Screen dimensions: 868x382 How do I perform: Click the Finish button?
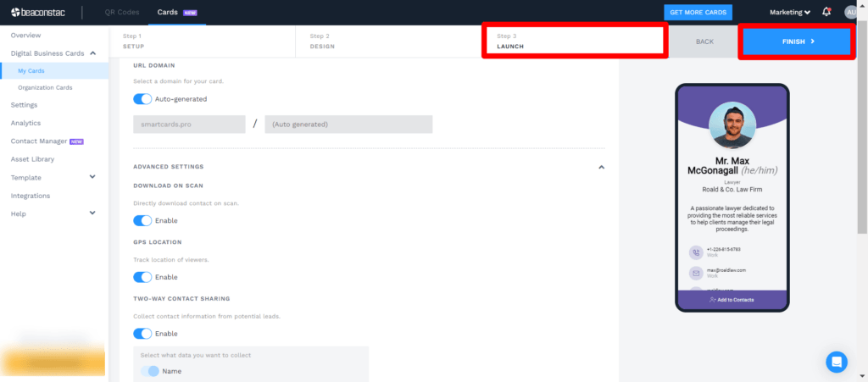pyautogui.click(x=797, y=42)
